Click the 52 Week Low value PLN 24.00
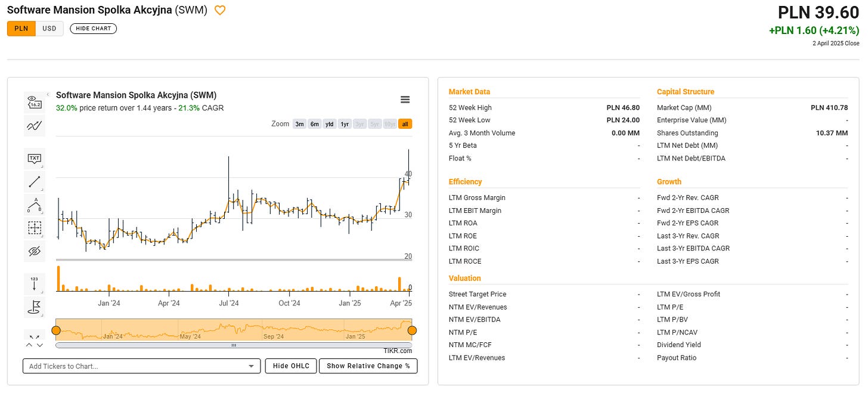 (623, 120)
